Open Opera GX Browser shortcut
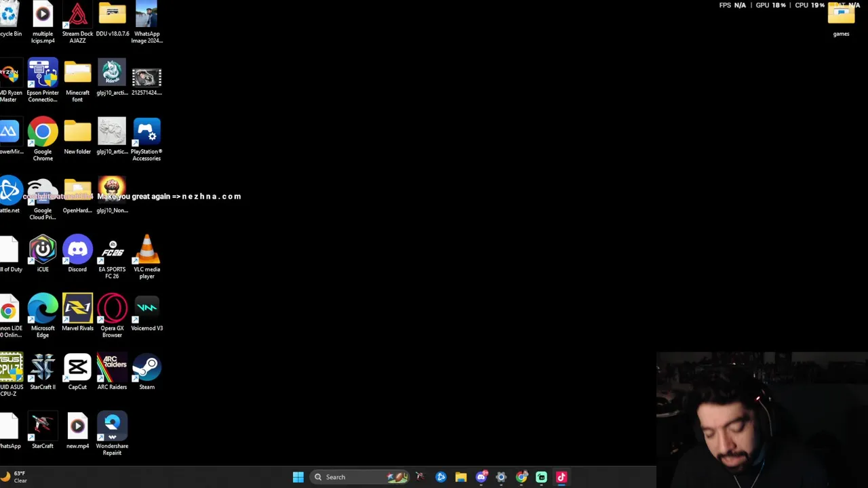The height and width of the screenshot is (488, 868). click(112, 316)
